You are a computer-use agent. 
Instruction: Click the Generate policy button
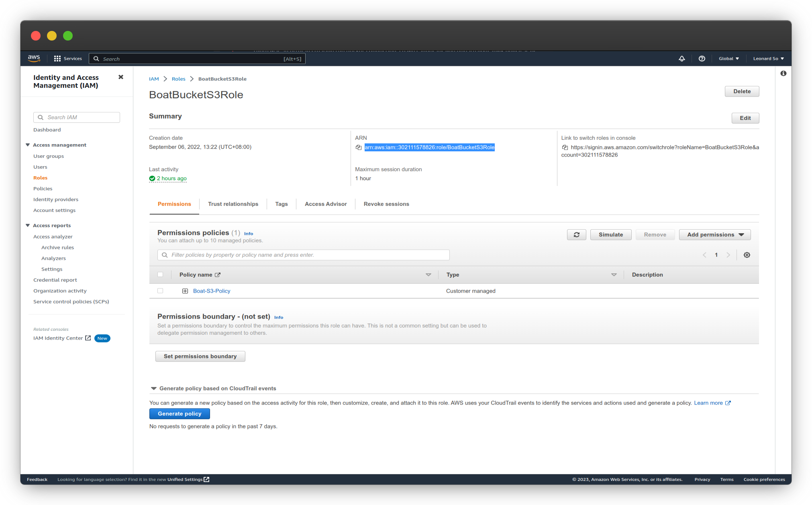pyautogui.click(x=180, y=414)
